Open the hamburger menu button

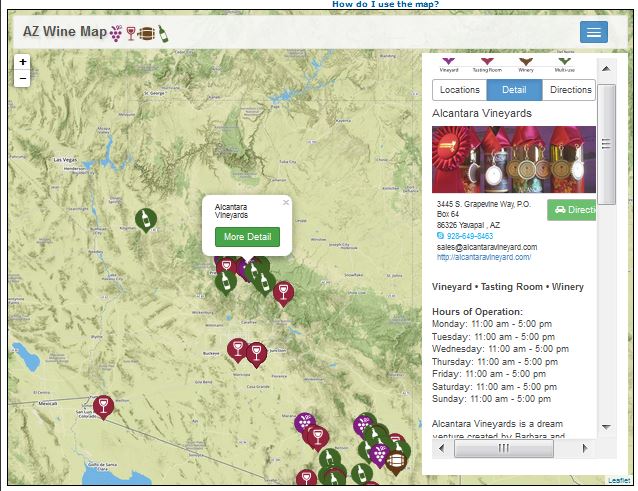[594, 32]
